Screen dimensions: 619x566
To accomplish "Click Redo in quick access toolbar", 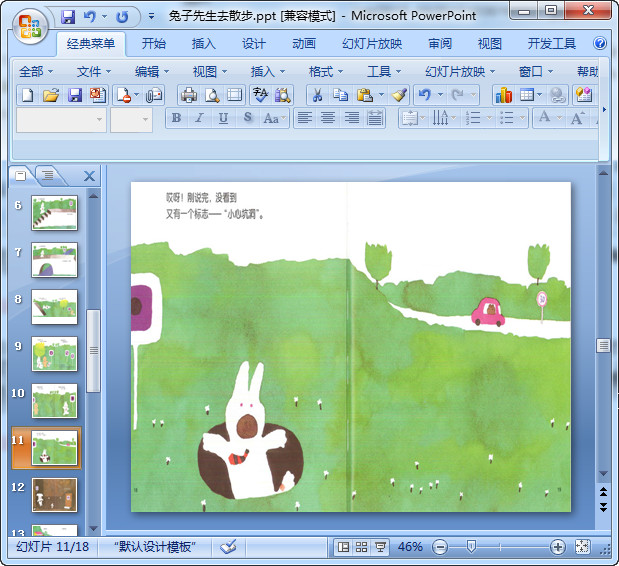I will (122, 17).
